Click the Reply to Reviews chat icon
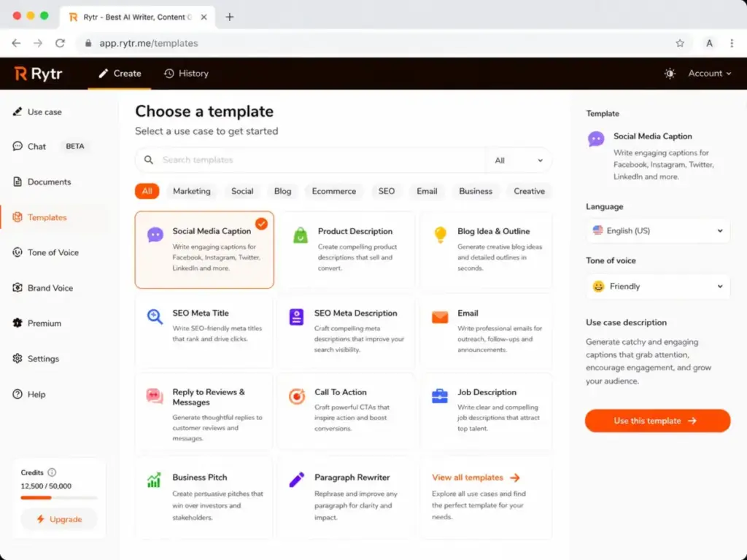This screenshot has width=747, height=560. click(155, 396)
